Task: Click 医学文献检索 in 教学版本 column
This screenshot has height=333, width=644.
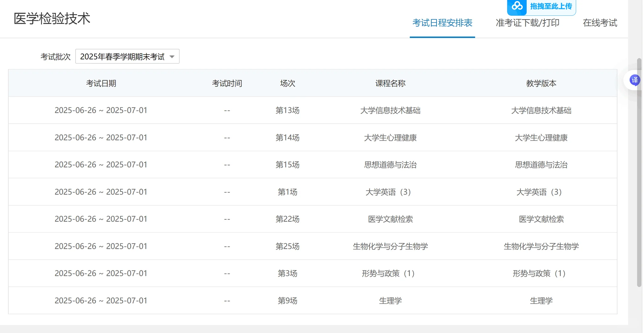Action: [541, 219]
